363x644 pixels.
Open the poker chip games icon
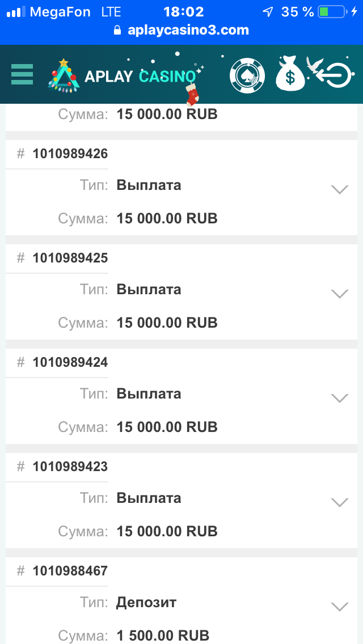click(x=247, y=76)
